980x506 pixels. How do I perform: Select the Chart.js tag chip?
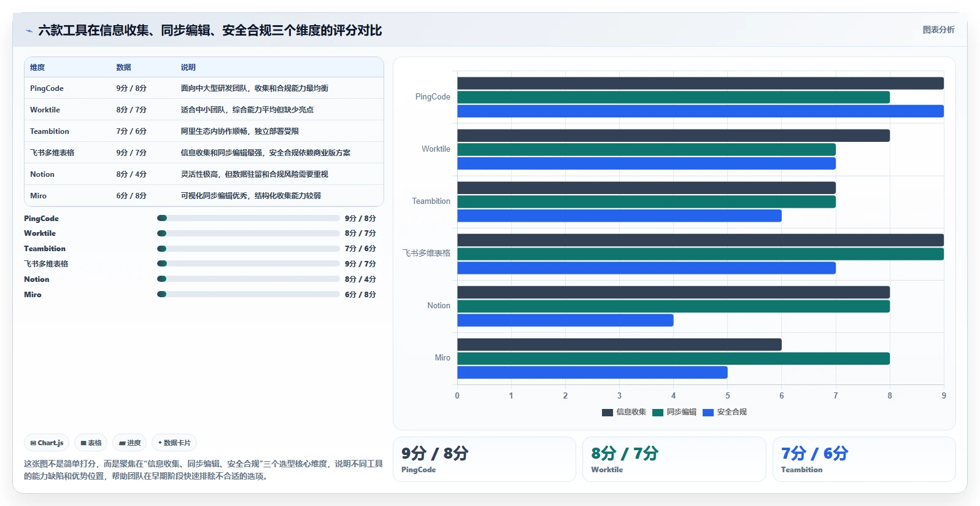tap(47, 443)
